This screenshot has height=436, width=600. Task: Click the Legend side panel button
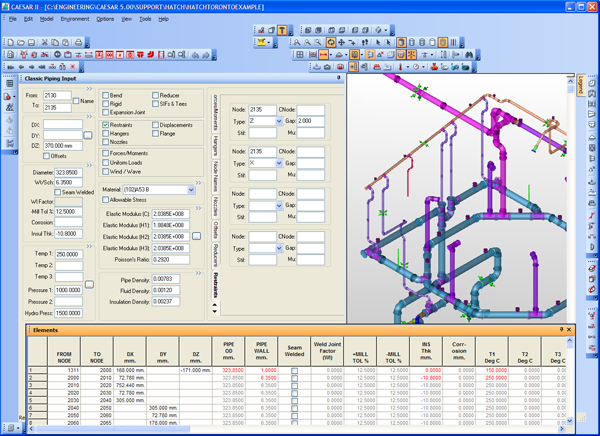[x=580, y=85]
